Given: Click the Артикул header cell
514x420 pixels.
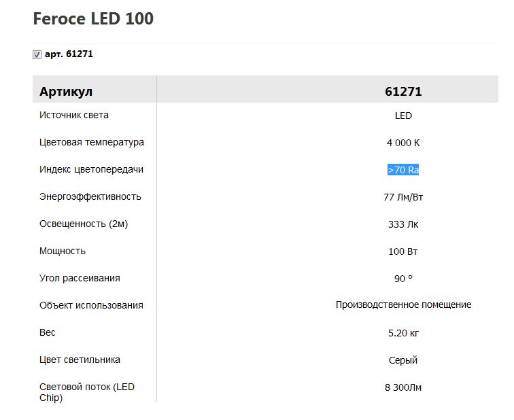Looking at the screenshot, I should [66, 92].
